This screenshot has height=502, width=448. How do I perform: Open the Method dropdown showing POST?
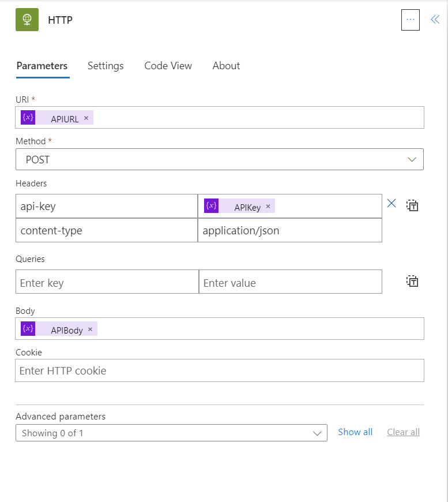click(x=219, y=160)
